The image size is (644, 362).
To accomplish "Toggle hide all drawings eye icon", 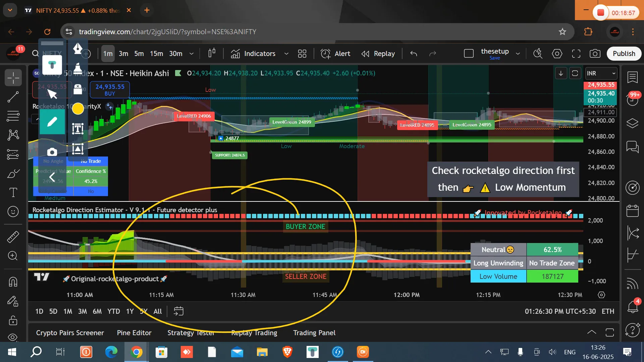I will coord(13,337).
